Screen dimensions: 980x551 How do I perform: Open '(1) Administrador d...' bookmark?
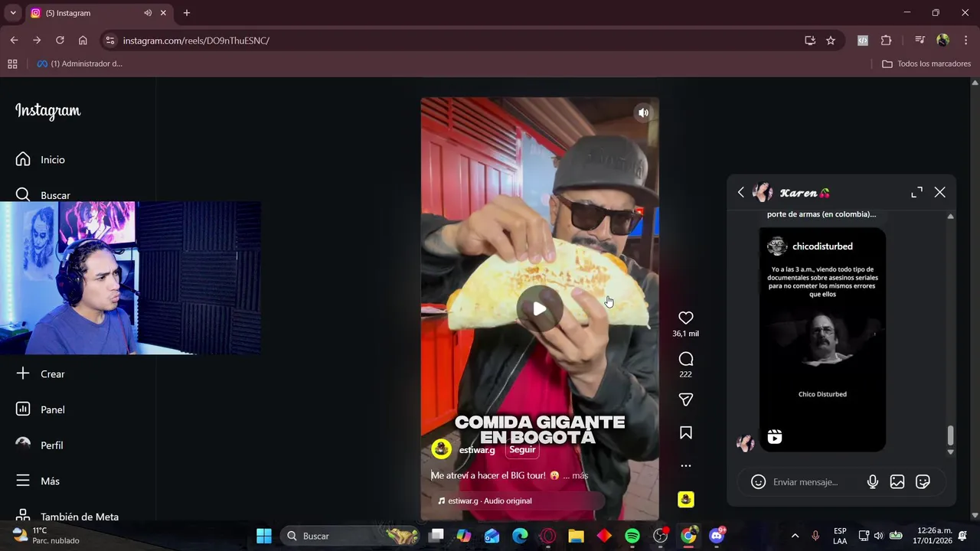[80, 64]
